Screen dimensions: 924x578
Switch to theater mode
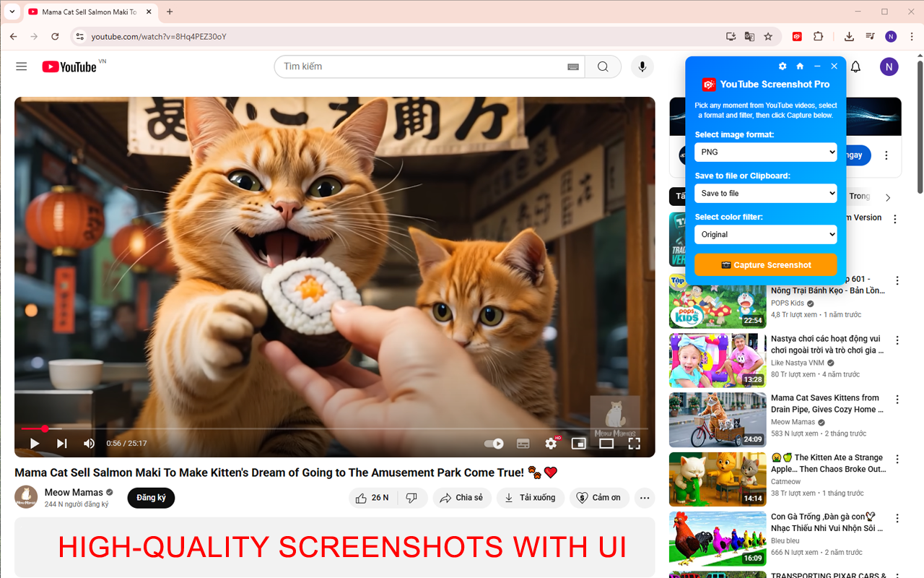606,443
